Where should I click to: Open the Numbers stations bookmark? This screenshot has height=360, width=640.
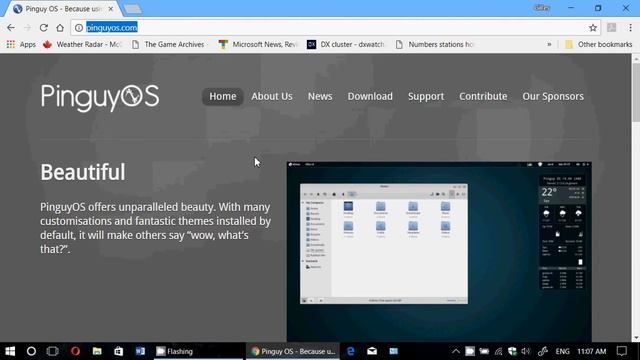click(435, 44)
